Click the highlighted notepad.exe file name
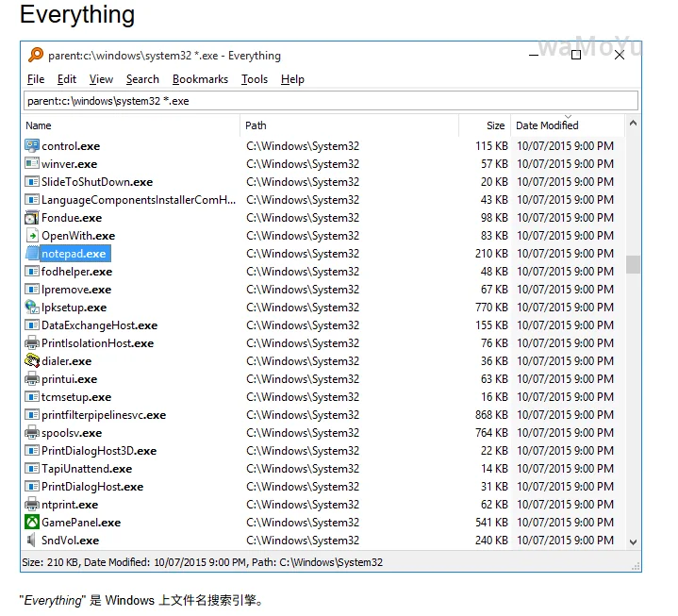The height and width of the screenshot is (616, 678). (74, 254)
